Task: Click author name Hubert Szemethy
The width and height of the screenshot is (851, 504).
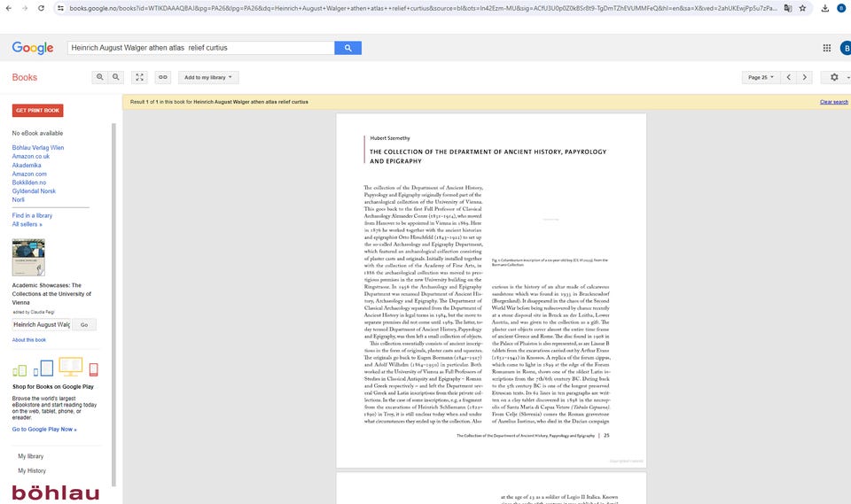Action: [390, 138]
